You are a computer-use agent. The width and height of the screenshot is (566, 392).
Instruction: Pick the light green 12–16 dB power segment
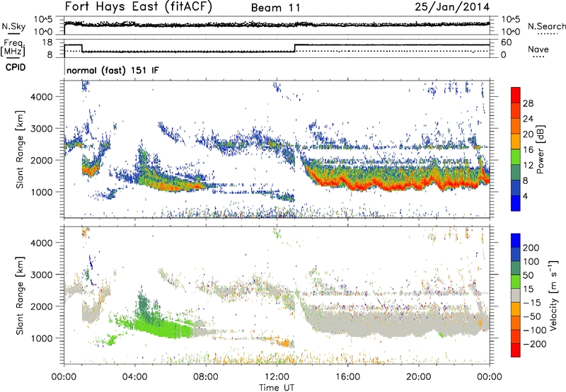tap(516, 157)
